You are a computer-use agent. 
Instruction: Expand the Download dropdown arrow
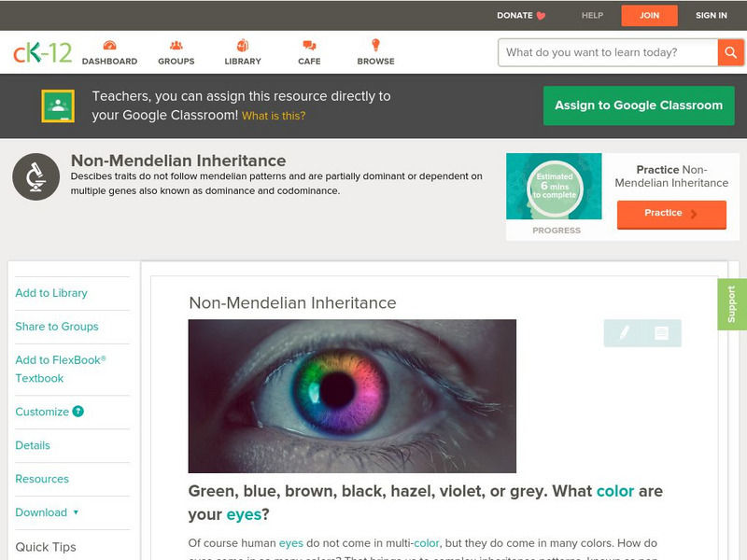(x=76, y=512)
